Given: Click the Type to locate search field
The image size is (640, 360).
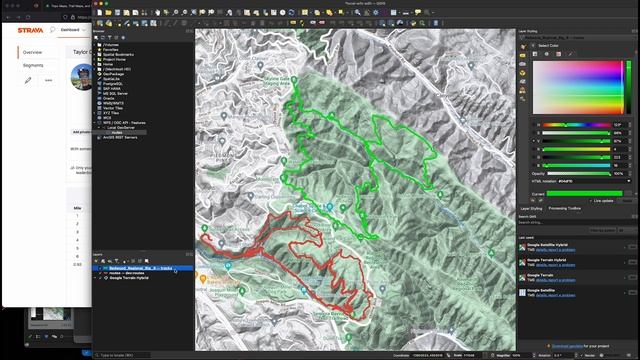Looking at the screenshot, I should coord(122,356).
